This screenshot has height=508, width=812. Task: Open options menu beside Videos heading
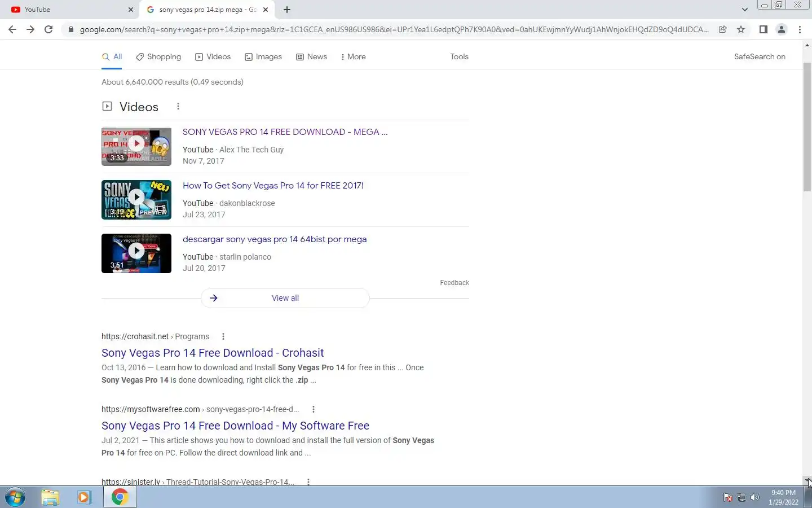178,107
